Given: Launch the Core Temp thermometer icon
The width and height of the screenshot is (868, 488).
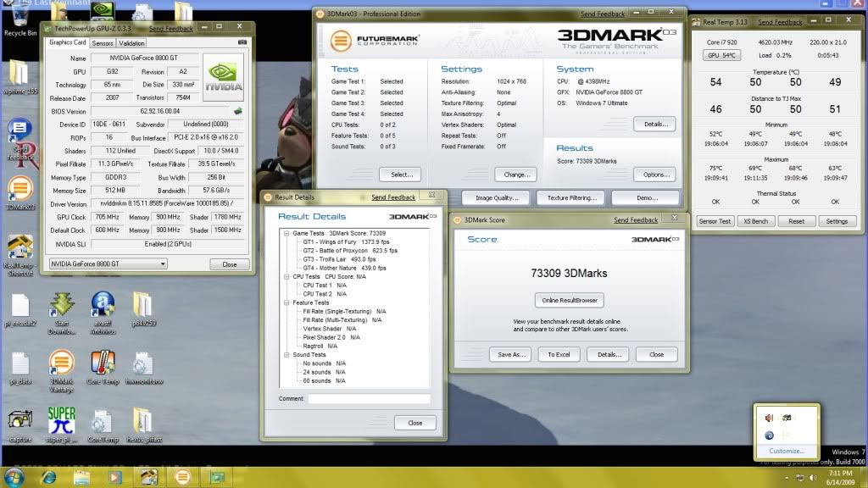Looking at the screenshot, I should (x=103, y=368).
